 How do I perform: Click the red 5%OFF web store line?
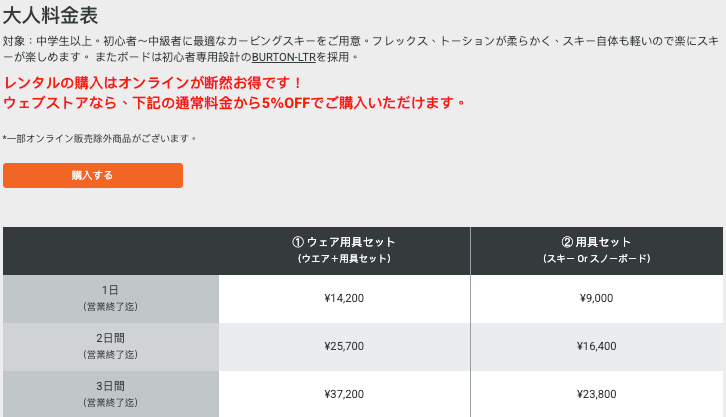click(235, 102)
